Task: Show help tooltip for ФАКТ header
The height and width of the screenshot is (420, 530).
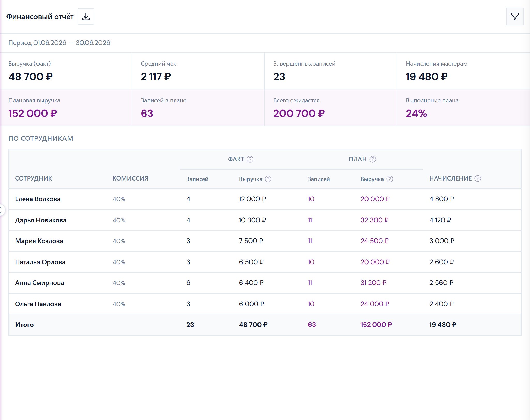Action: pos(250,159)
